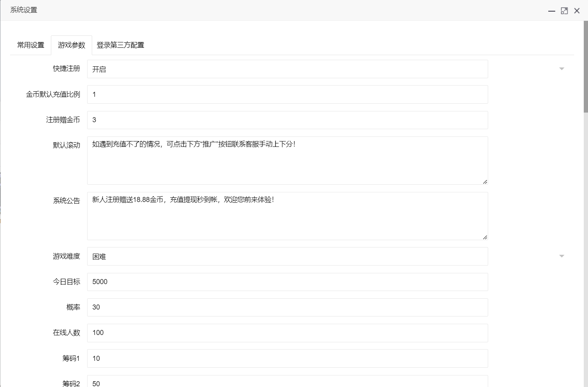Switch to the 登录第三方配置 tab
Screen dimensions: 588x387
120,45
